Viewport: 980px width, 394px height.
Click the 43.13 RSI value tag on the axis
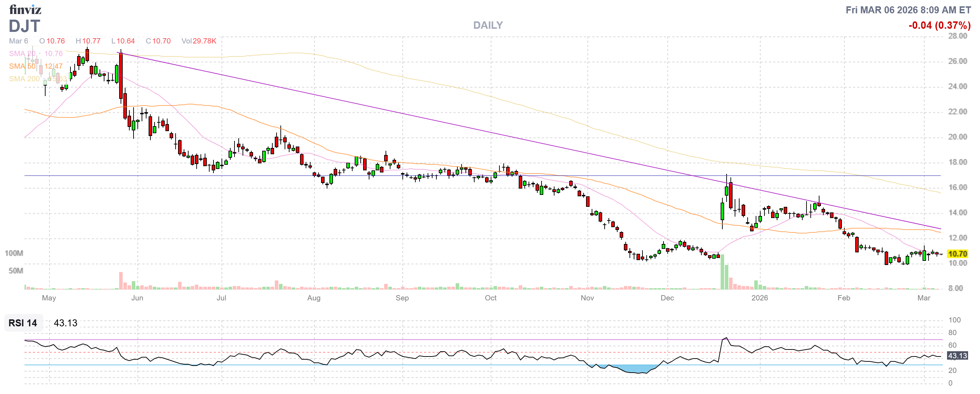957,355
